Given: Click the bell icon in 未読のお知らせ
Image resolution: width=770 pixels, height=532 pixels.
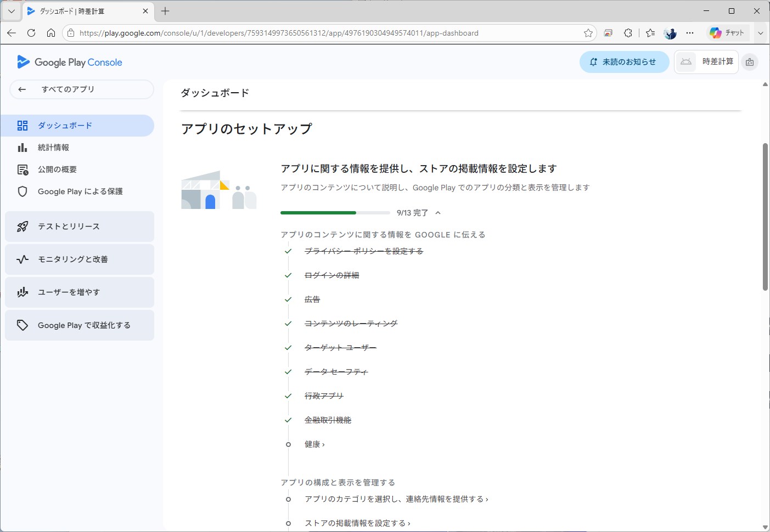Looking at the screenshot, I should coord(593,62).
